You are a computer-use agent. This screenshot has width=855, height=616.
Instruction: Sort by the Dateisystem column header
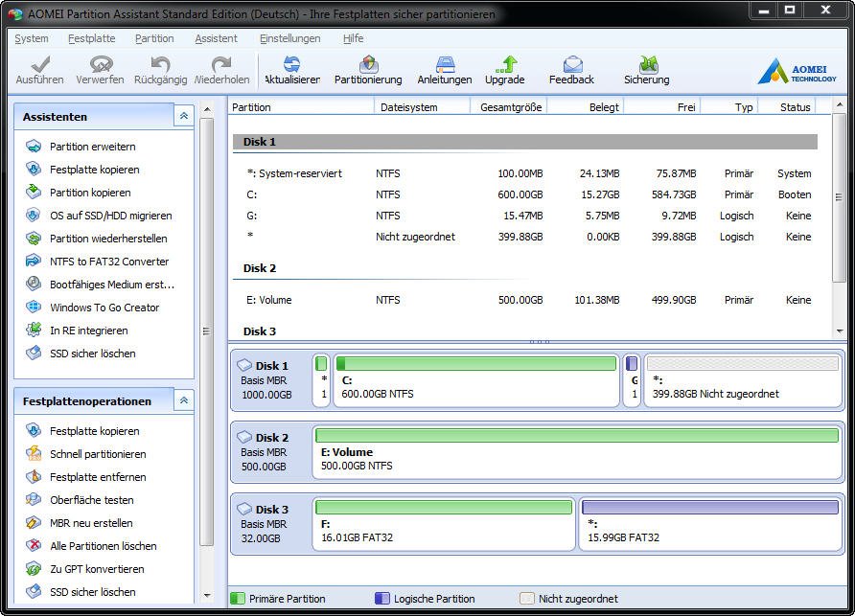[422, 107]
